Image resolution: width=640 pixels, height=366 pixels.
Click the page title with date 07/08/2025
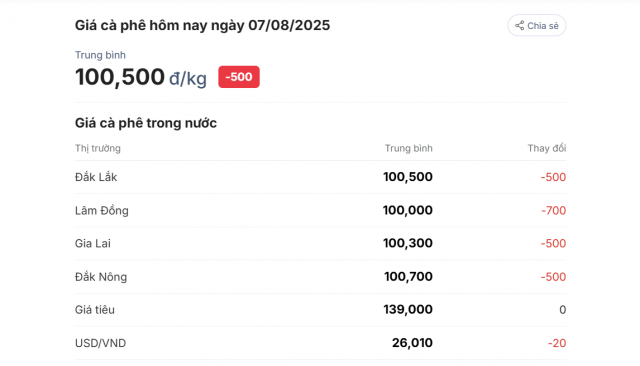[202, 26]
